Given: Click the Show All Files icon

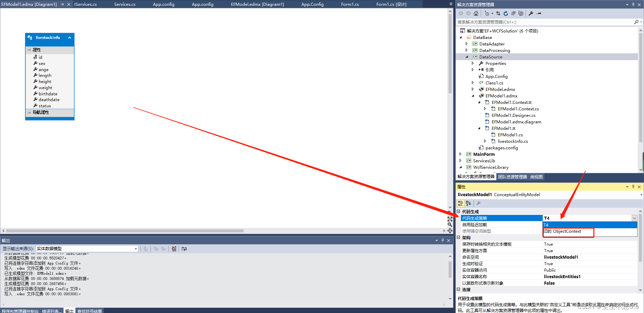Looking at the screenshot, I should 521,13.
